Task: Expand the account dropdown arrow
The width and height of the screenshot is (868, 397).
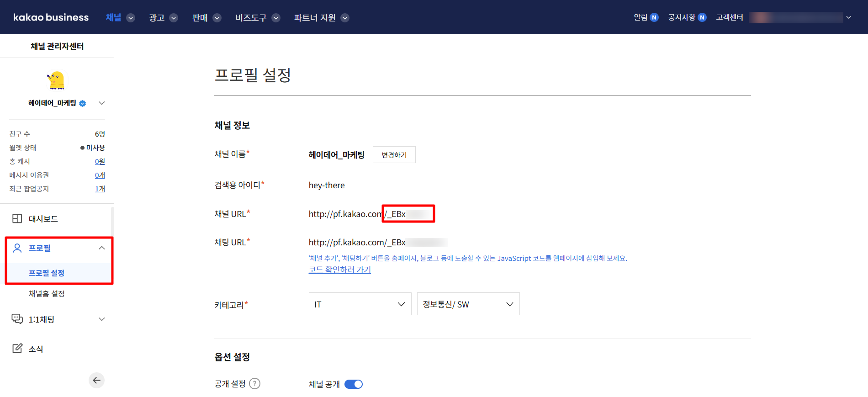Action: [x=848, y=17]
